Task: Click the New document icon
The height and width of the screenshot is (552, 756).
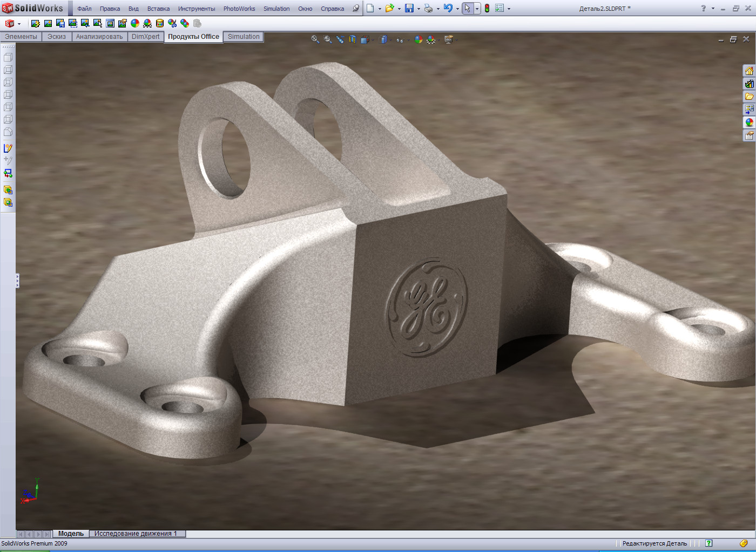Action: 370,8
